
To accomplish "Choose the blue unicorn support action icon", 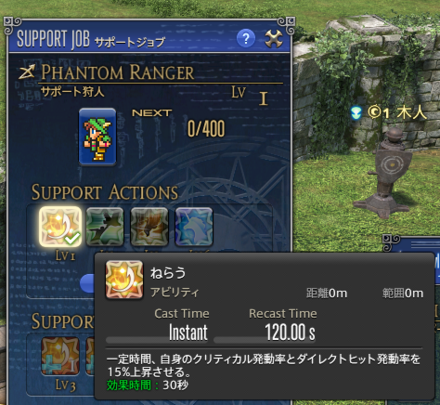I will coord(194,226).
